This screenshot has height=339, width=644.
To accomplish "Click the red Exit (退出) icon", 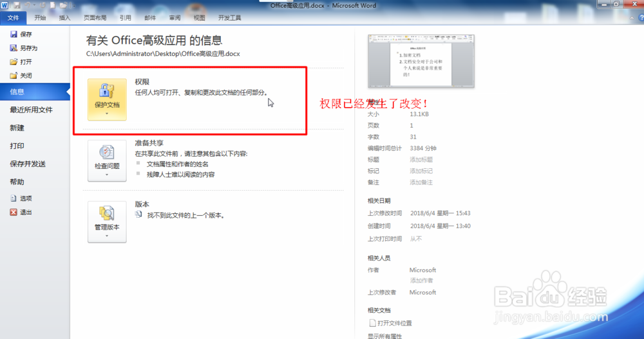I will pyautogui.click(x=14, y=213).
